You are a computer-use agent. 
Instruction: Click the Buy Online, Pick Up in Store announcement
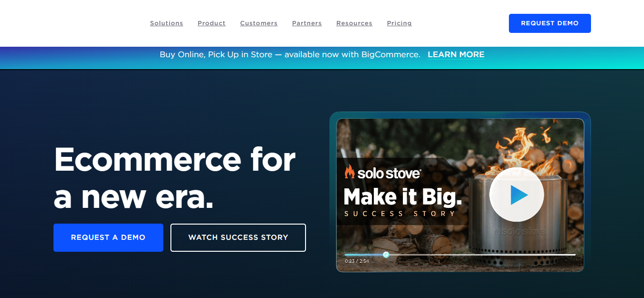click(290, 55)
